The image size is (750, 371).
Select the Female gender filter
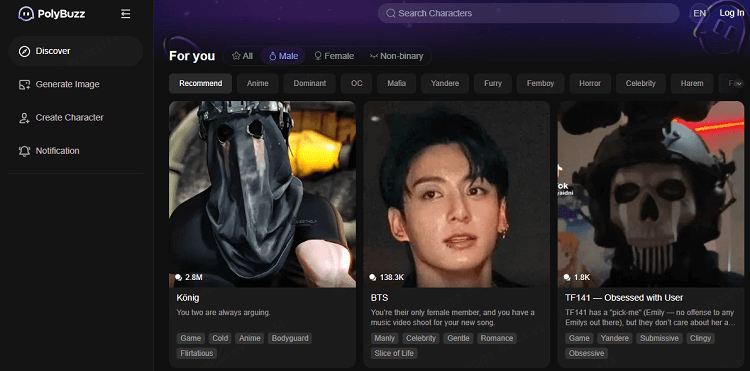click(334, 56)
